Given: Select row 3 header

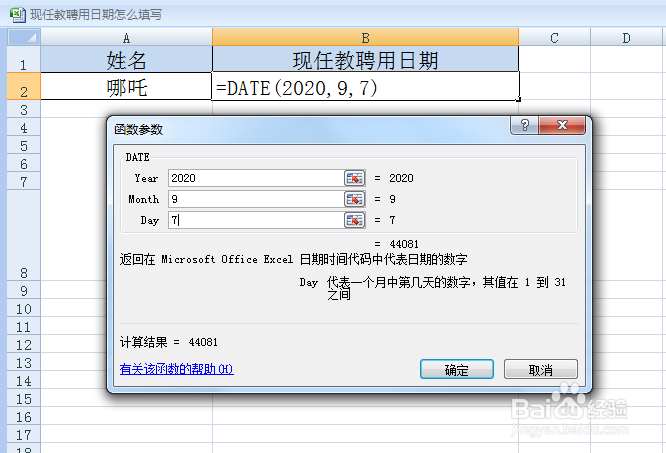Looking at the screenshot, I should pos(24,110).
